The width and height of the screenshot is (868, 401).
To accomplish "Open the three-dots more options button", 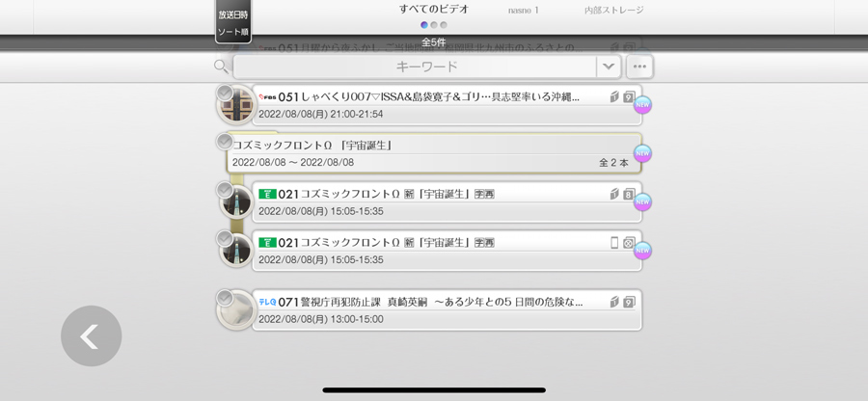I will [639, 67].
